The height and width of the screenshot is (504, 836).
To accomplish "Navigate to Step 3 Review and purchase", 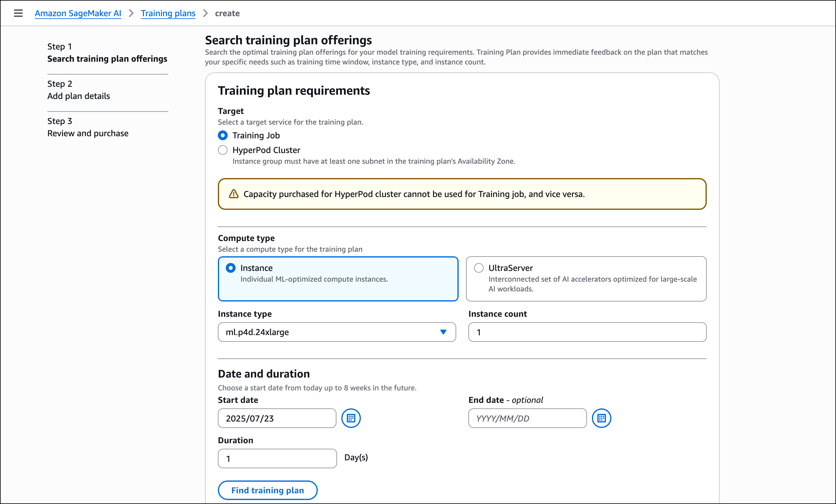I will point(87,133).
